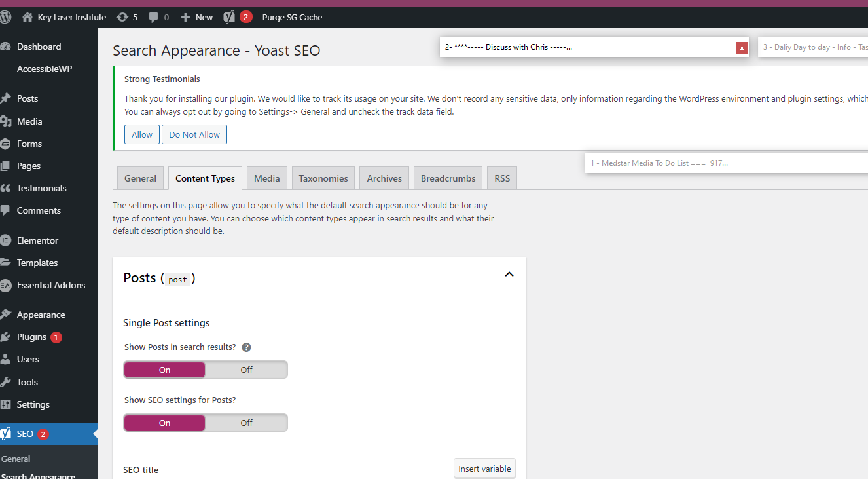
Task: Open Elementor in the sidebar menu
Action: pos(37,240)
